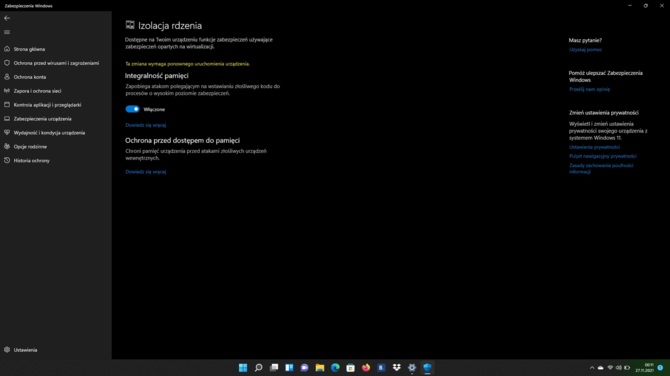The image size is (670, 376).
Task: Click the heart icon for Wydajność i kondycja
Action: (x=7, y=132)
